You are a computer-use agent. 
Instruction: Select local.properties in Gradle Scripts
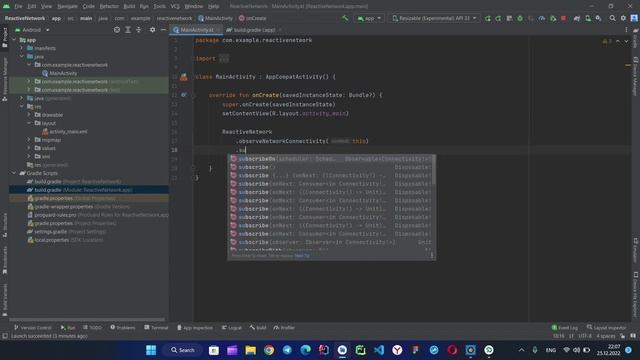point(65,240)
